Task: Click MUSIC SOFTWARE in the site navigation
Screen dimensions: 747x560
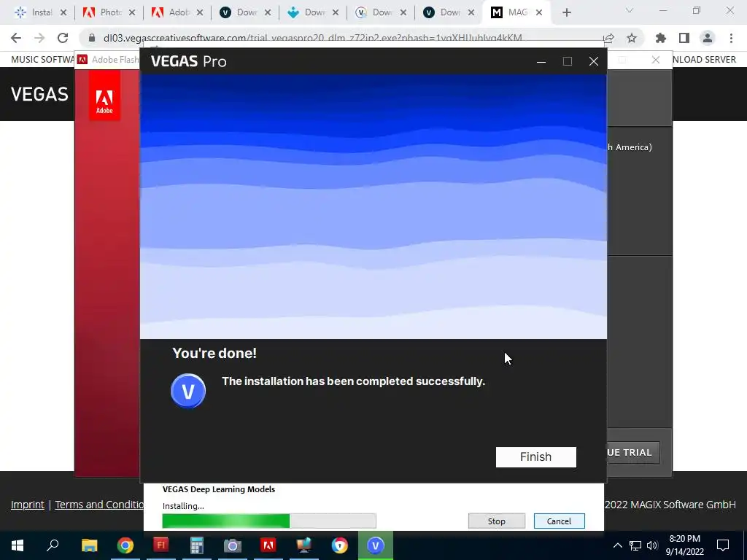Action: [42, 60]
